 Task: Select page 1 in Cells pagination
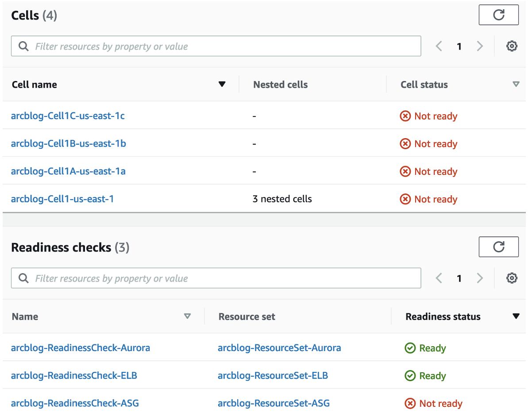coord(459,46)
